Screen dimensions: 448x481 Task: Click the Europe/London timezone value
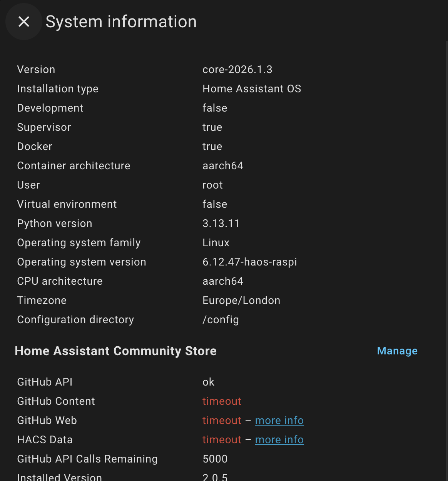[241, 301]
